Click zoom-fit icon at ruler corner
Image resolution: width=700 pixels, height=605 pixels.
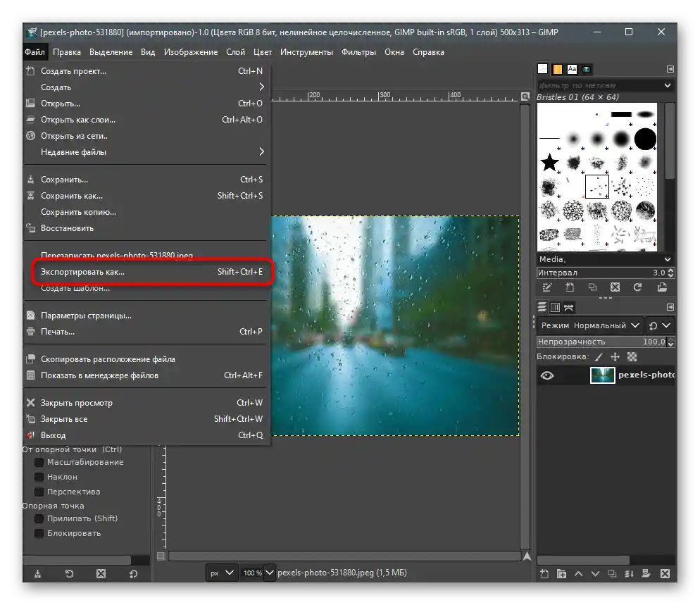(525, 96)
